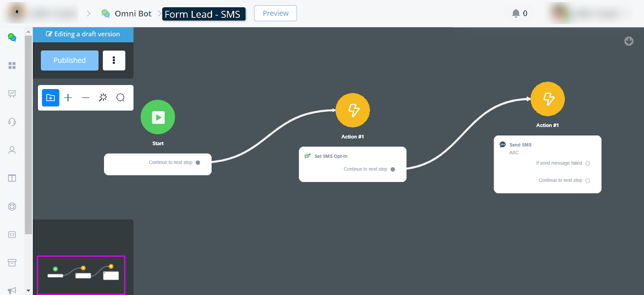Click Editing a draft version banner
The height and width of the screenshot is (295, 644).
83,34
